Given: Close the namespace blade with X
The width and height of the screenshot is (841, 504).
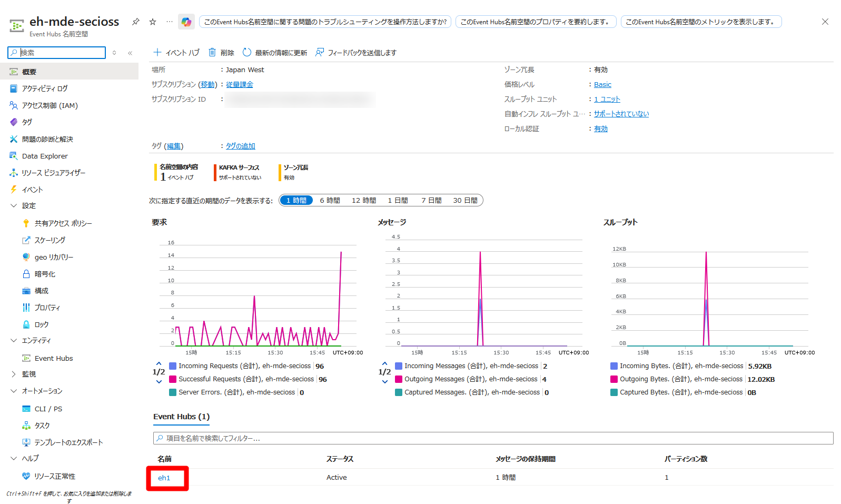Looking at the screenshot, I should [x=825, y=22].
